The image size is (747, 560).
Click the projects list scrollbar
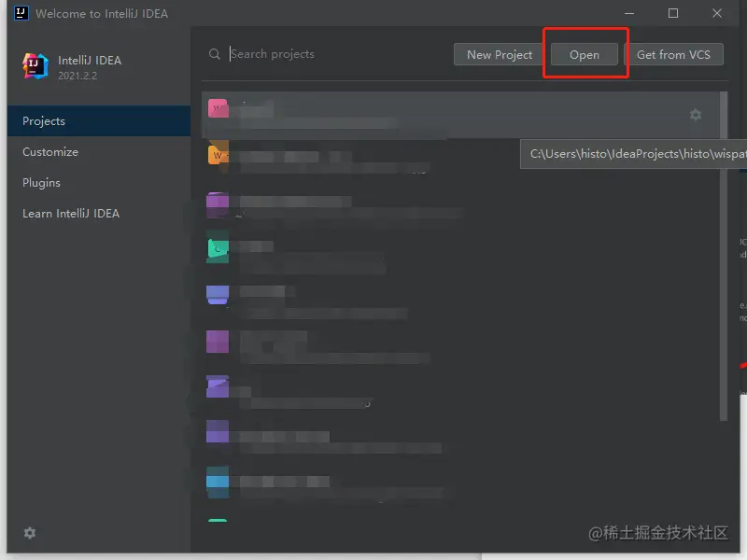tap(724, 256)
